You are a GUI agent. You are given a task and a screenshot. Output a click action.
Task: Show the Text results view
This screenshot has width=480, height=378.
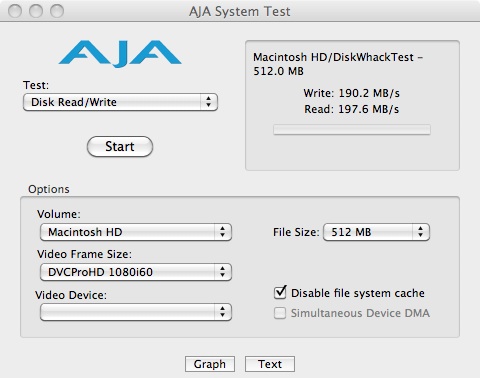pos(270,364)
